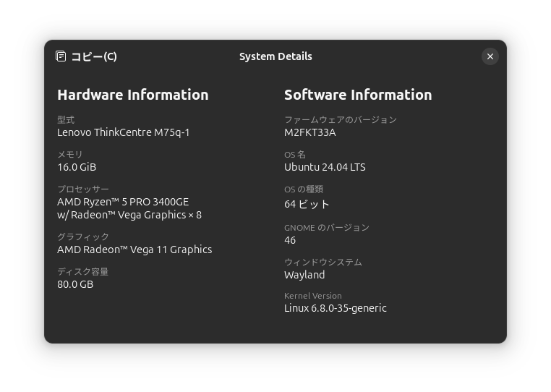Click AMD Ryzen 5 PRO 3400GE line

123,202
